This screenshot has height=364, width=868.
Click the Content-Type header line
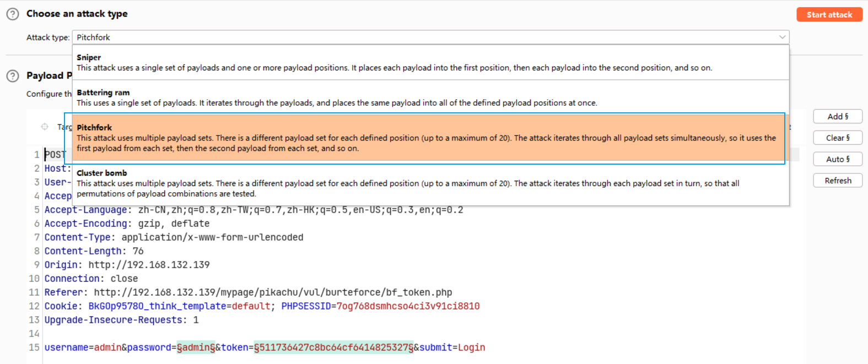pos(174,237)
